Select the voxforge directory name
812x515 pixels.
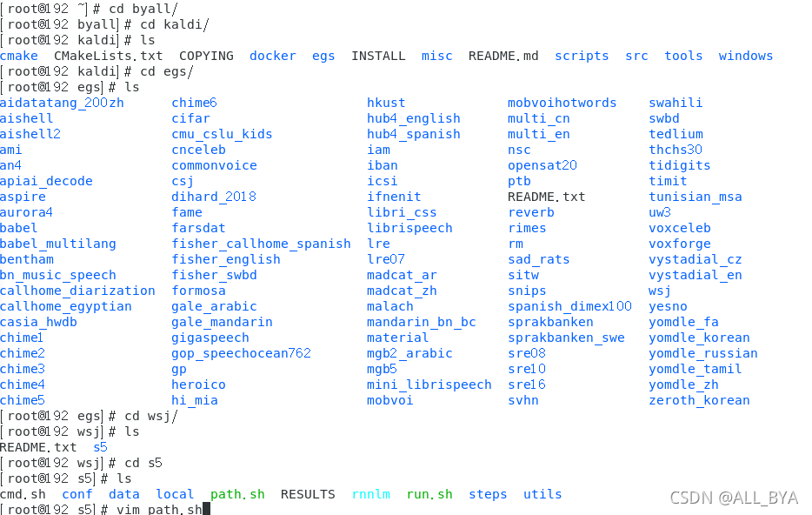pyautogui.click(x=679, y=244)
